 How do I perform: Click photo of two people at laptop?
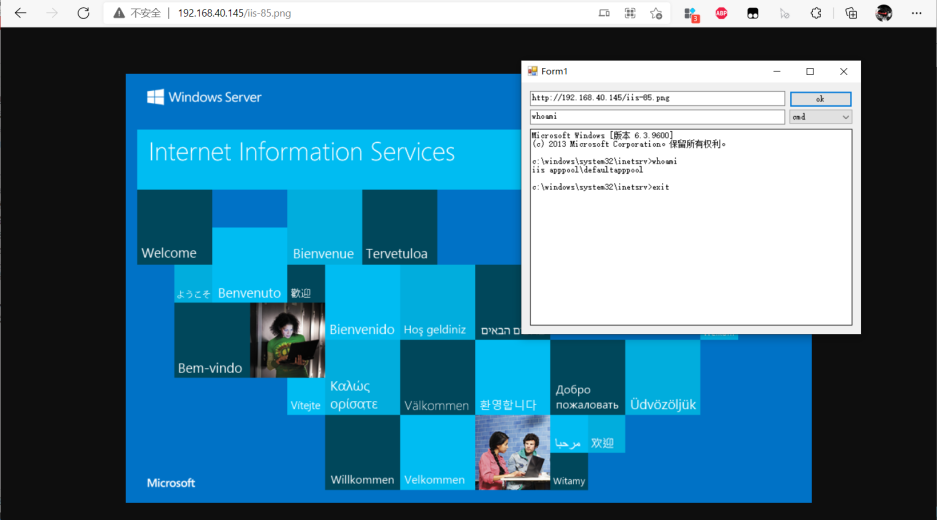[512, 452]
